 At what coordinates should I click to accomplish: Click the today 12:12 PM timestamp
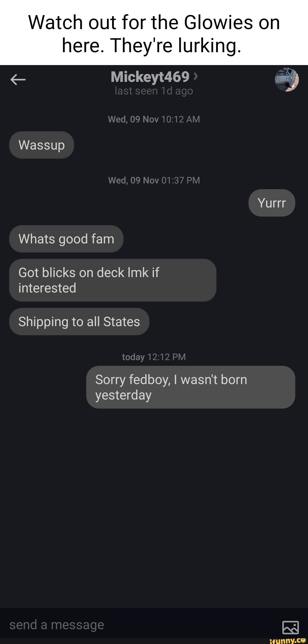(154, 357)
